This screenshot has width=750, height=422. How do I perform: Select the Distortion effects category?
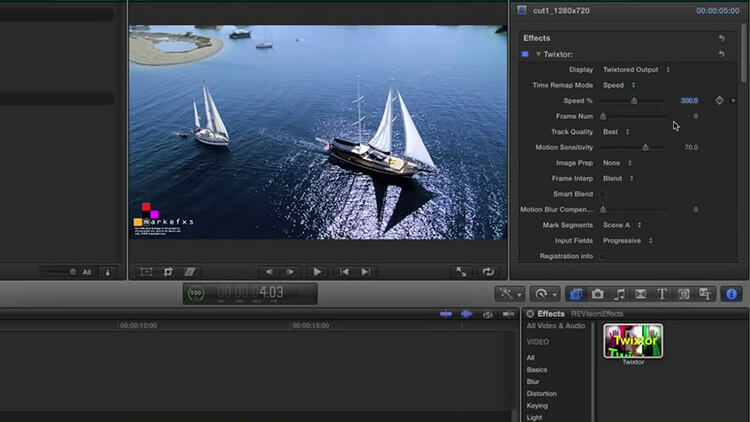pos(541,393)
